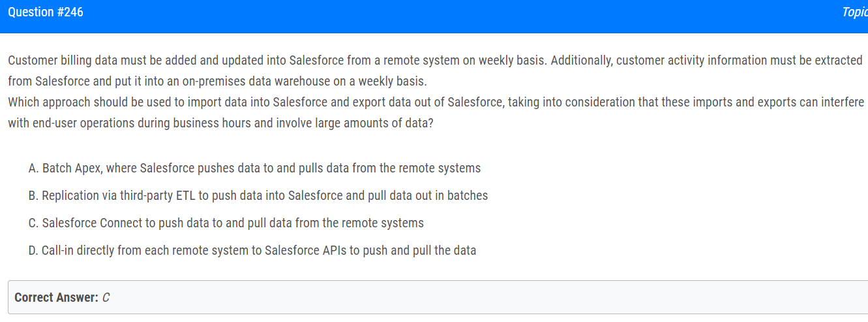The width and height of the screenshot is (868, 322).
Task: Select answer option D about Call-in APIs
Action: [x=252, y=251]
